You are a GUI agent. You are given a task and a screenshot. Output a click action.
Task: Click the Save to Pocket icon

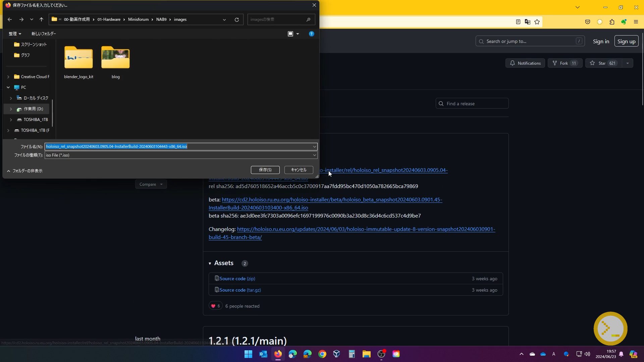click(587, 22)
